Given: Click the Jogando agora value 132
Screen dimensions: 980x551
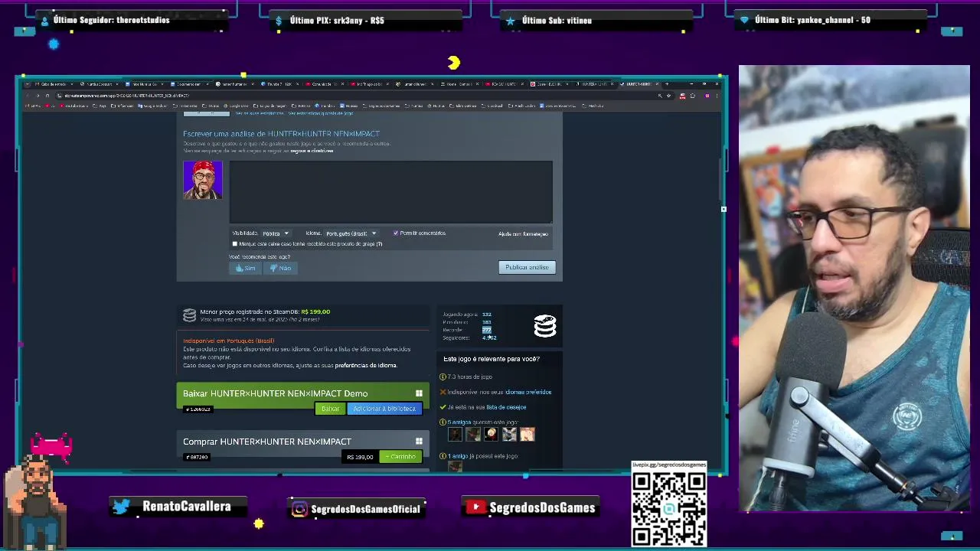Looking at the screenshot, I should [x=486, y=314].
